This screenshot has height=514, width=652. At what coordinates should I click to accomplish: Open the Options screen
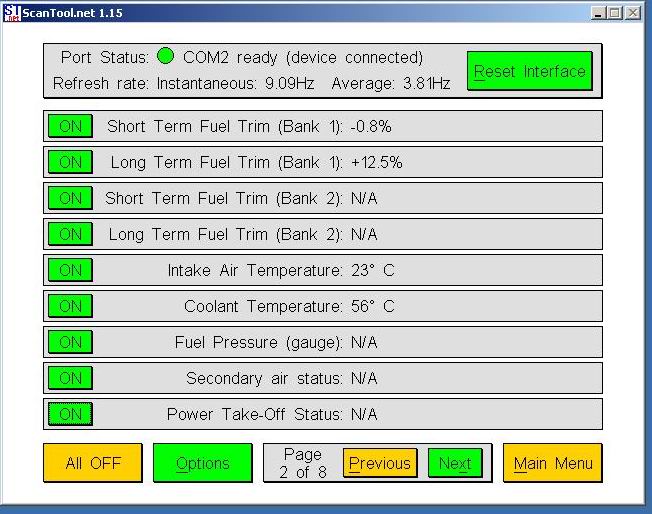click(x=202, y=463)
